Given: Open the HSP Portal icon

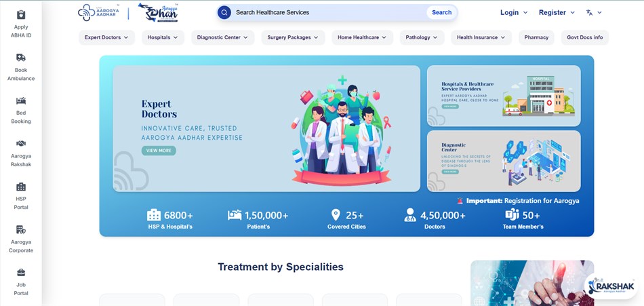Looking at the screenshot, I should click(x=21, y=187).
